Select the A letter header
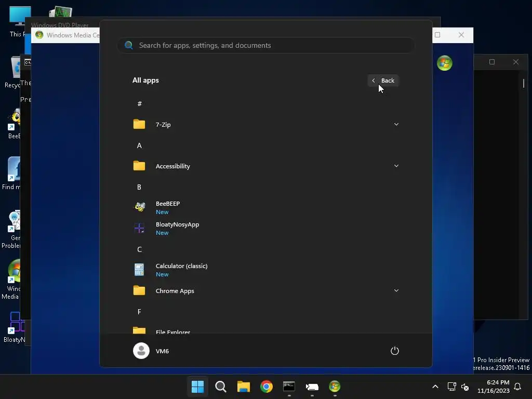 tap(139, 145)
